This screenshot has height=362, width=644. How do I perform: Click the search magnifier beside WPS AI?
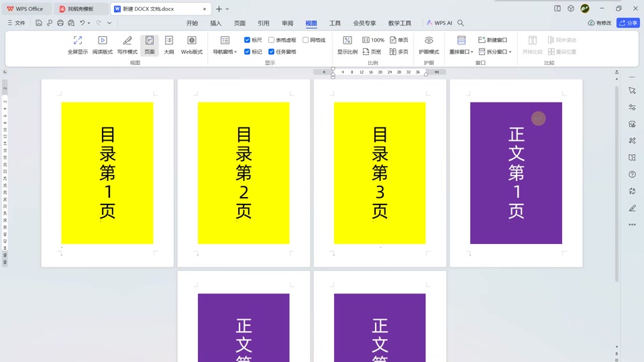tap(461, 23)
